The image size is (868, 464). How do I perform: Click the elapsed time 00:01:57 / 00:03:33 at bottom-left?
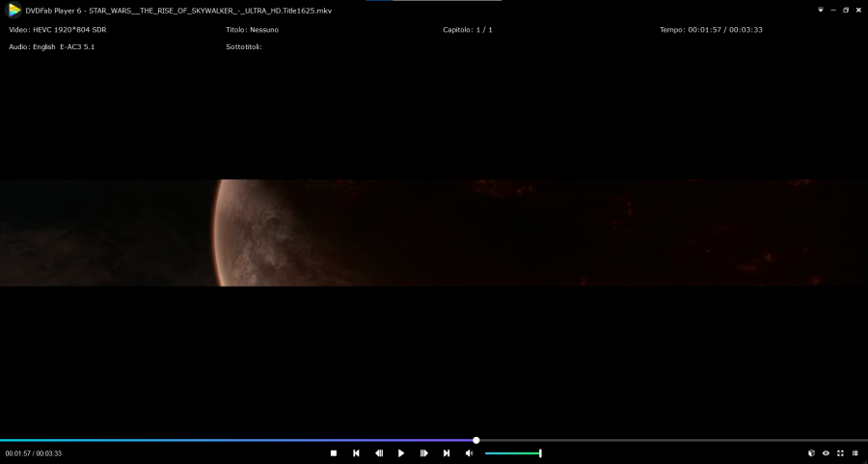pyautogui.click(x=33, y=453)
